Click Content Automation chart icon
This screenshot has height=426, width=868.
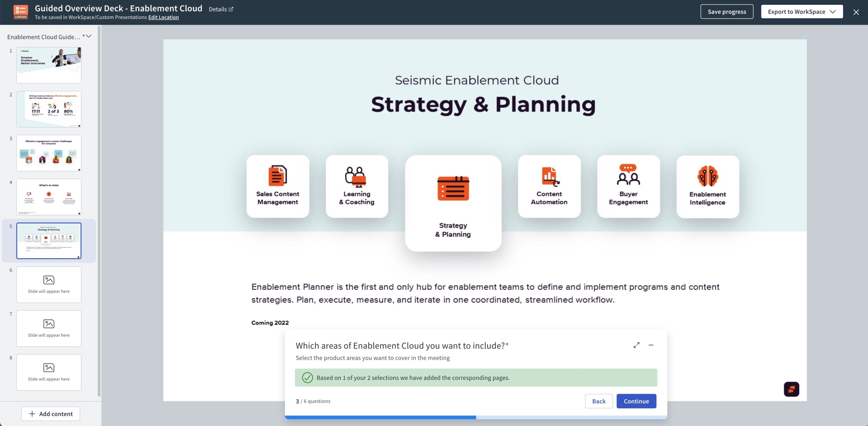coord(550,177)
